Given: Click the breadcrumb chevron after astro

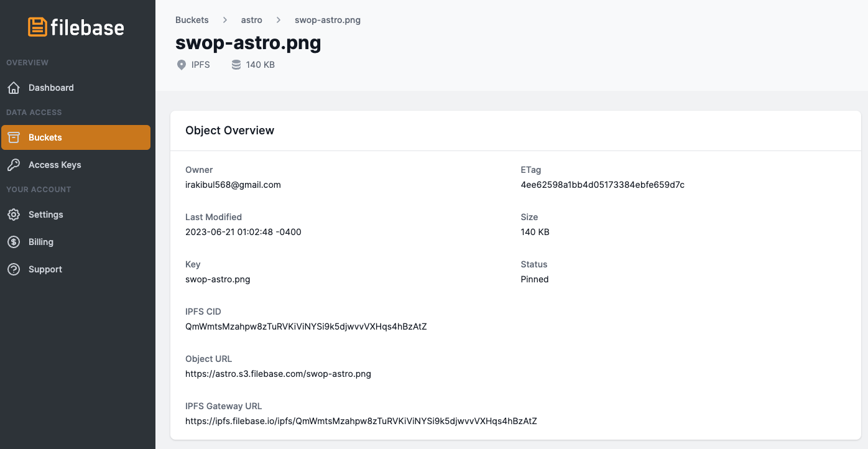Looking at the screenshot, I should [x=279, y=20].
